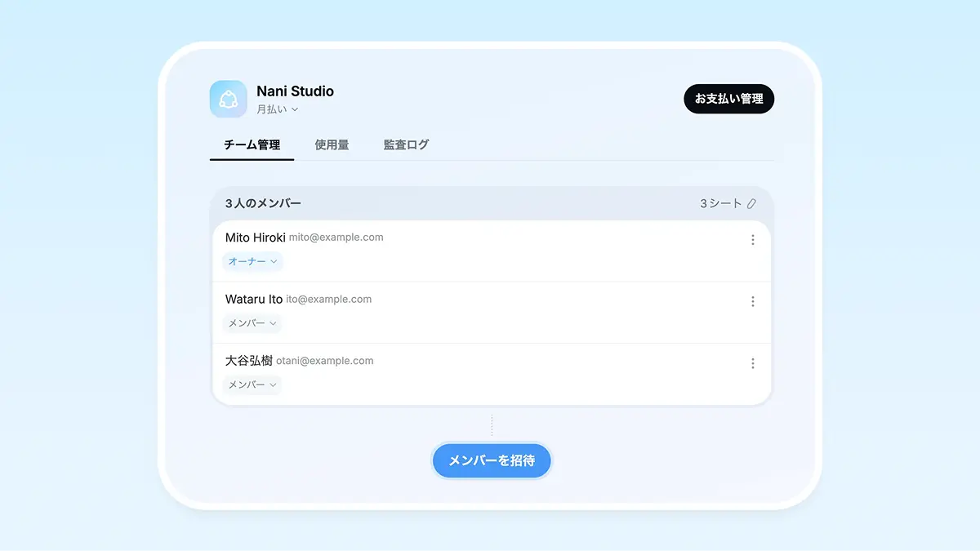Screen dimensions: 980x551
Task: Click email otani@example.com
Action: point(325,361)
